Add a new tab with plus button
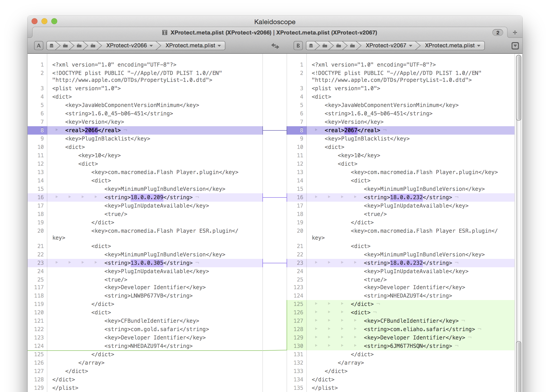Screen dimensions: 550x392 point(515,33)
